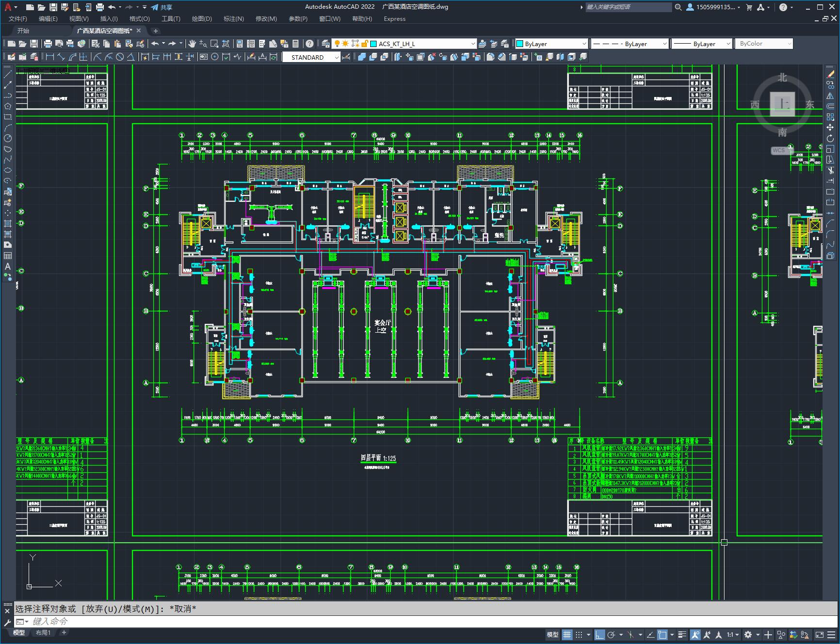Click the Autodesk App Store cart icon
This screenshot has height=644, width=840.
(x=749, y=7)
